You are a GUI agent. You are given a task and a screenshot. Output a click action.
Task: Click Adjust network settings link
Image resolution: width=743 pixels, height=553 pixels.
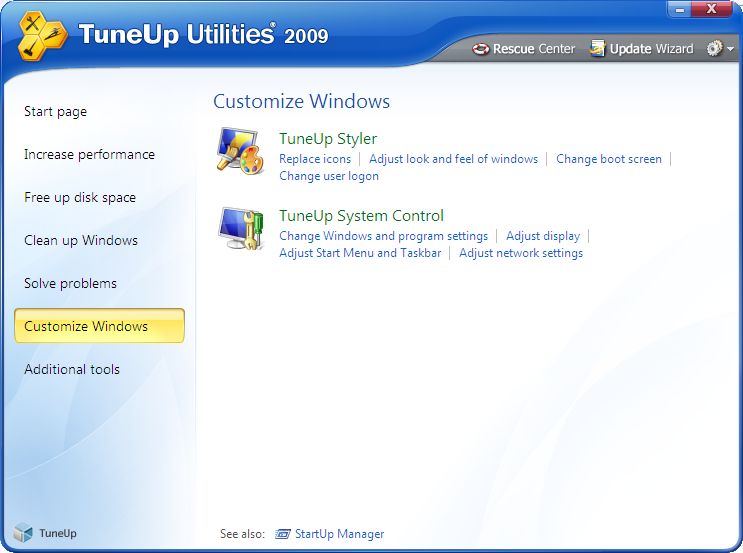pyautogui.click(x=521, y=253)
